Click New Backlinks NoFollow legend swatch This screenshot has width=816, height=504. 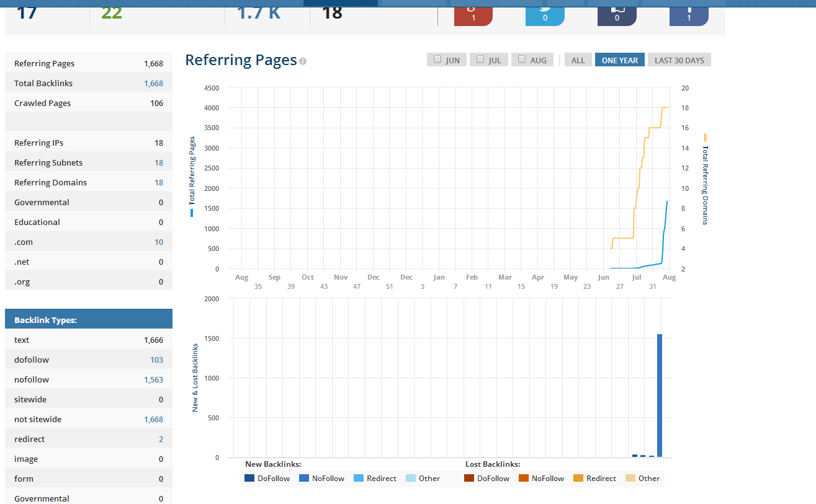pos(304,478)
